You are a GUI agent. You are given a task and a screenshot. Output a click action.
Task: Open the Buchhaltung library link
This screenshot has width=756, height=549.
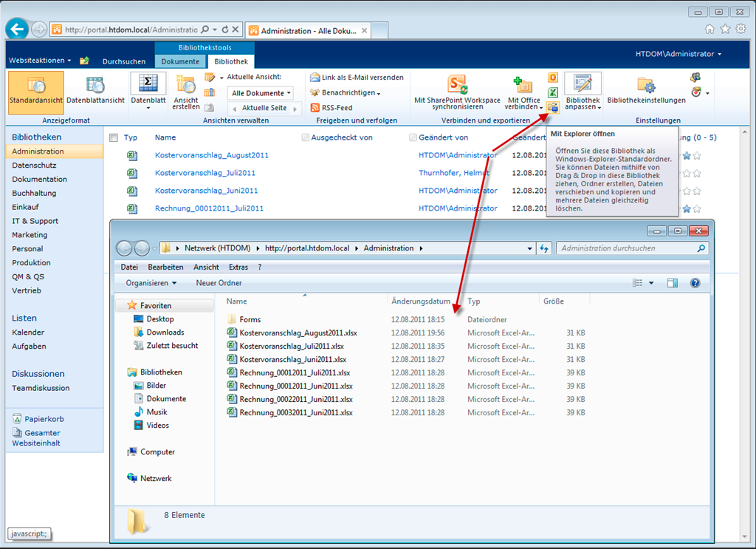click(34, 193)
